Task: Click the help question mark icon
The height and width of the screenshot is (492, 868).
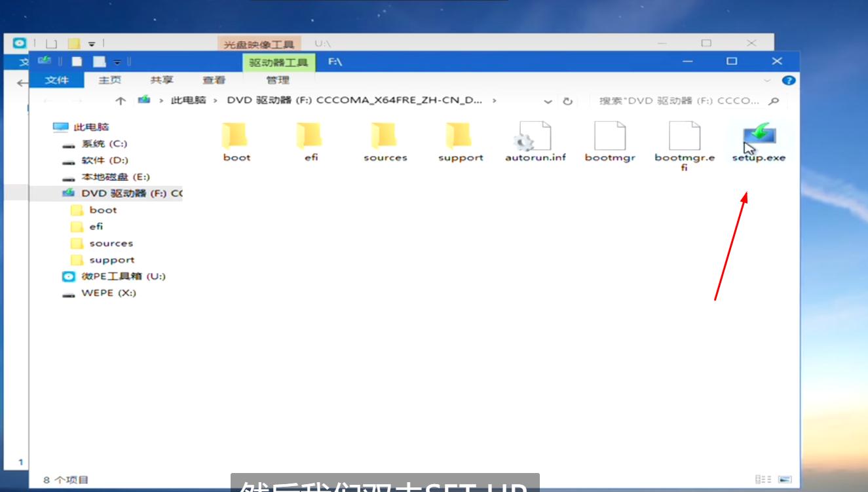Action: point(789,80)
